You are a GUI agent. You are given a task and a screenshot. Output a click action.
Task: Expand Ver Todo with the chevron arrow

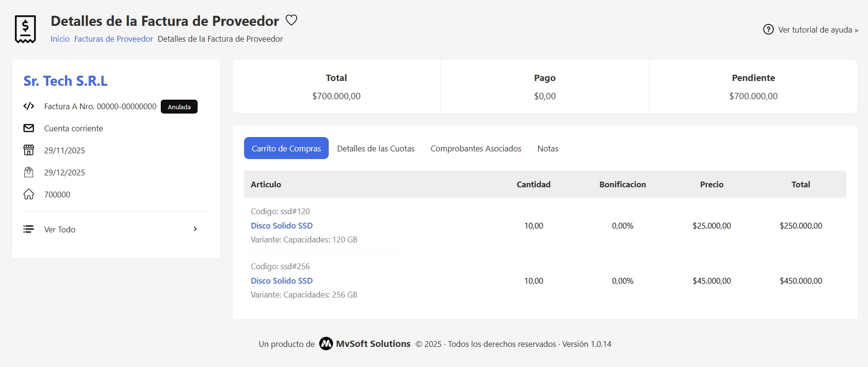click(195, 229)
